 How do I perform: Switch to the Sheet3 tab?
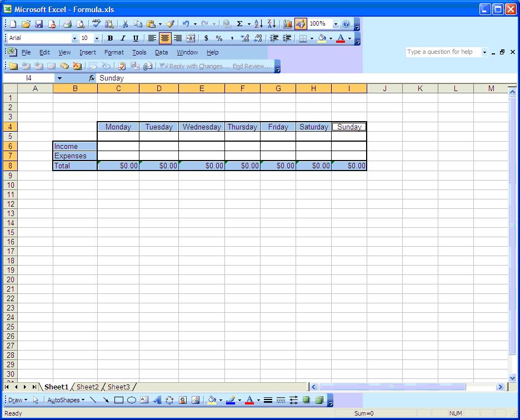pos(119,387)
